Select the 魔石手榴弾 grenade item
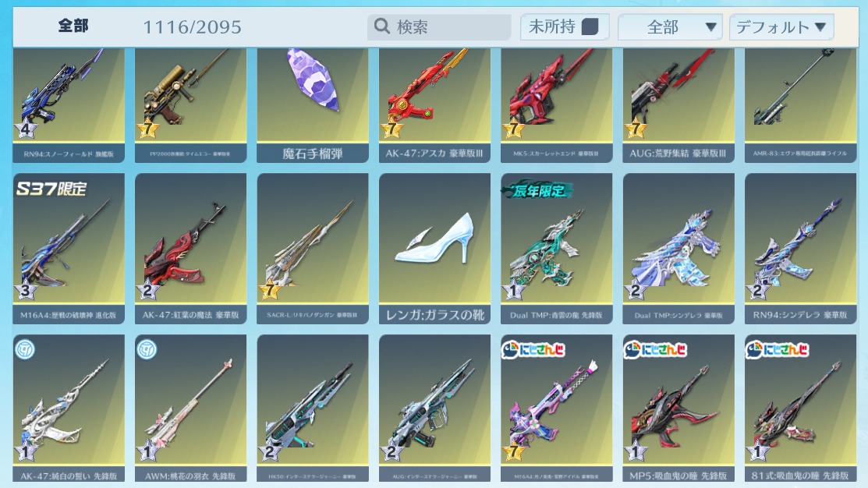868x488 pixels. coord(313,105)
